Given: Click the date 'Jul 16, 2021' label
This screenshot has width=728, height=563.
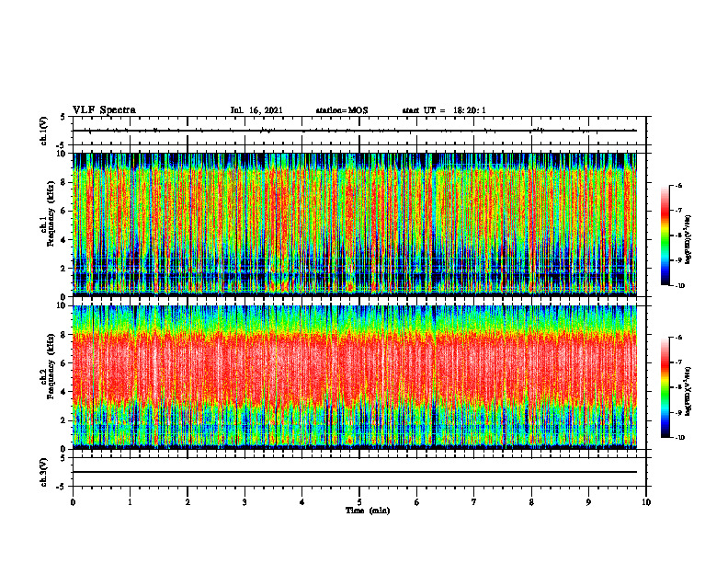Looking at the screenshot, I should point(256,110).
